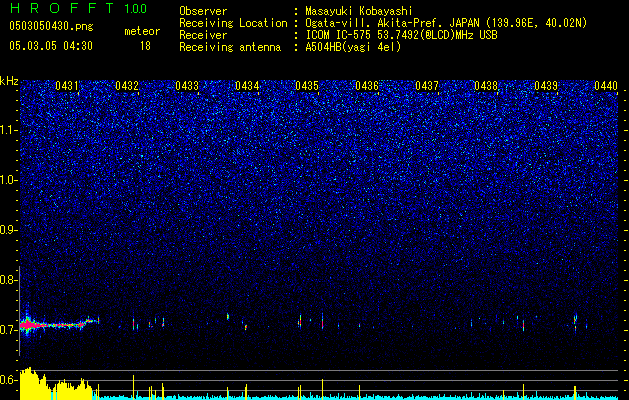Click the 0431 time marker

[x=67, y=86]
